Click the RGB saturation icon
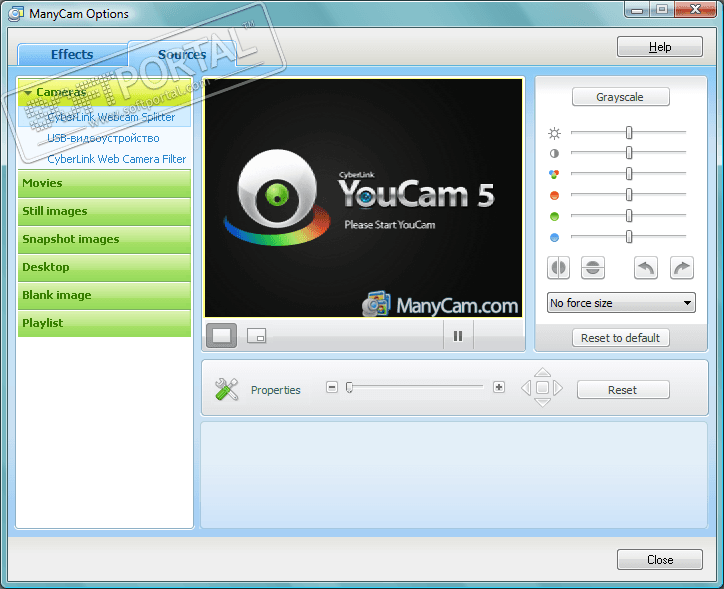The height and width of the screenshot is (589, 724). point(554,174)
